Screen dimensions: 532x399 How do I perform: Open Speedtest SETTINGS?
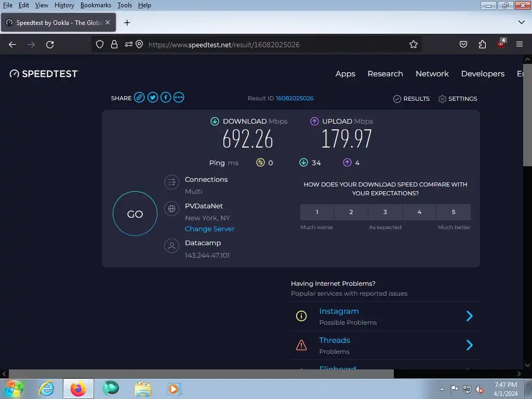click(x=458, y=99)
